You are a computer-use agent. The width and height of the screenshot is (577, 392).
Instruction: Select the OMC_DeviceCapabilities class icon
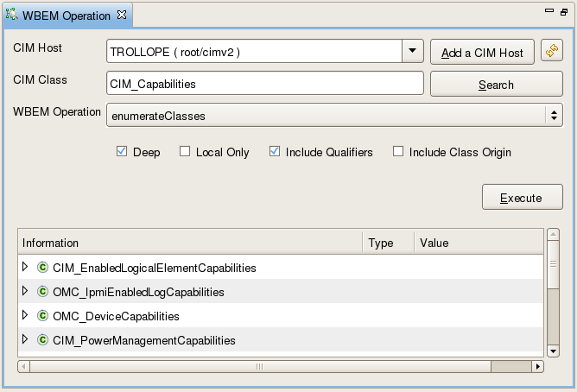pyautogui.click(x=42, y=316)
